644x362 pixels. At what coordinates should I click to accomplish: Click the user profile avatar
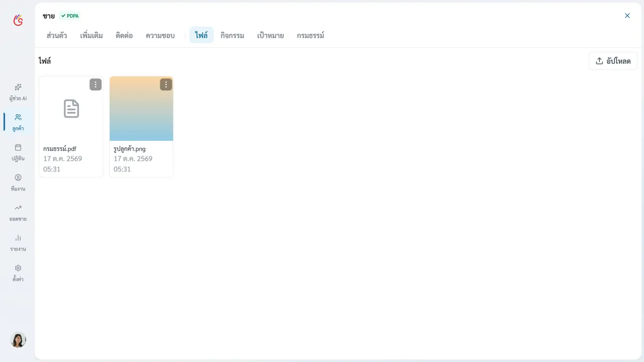18,340
